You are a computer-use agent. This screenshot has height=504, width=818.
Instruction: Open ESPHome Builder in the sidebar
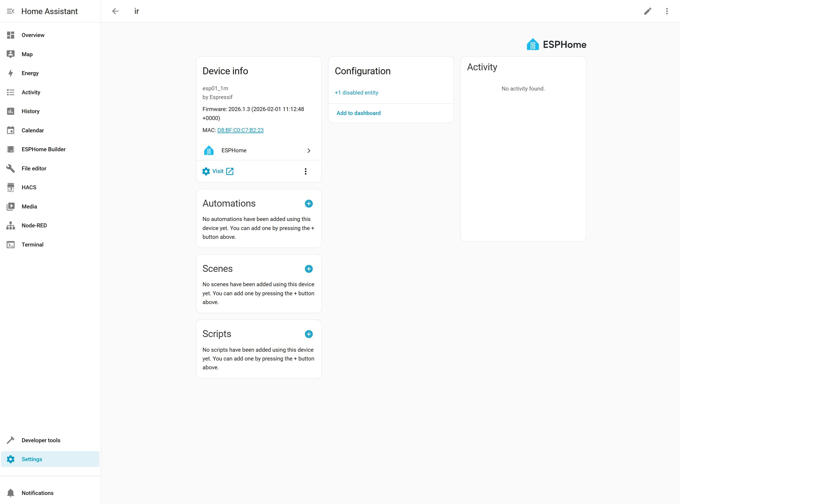click(x=43, y=149)
